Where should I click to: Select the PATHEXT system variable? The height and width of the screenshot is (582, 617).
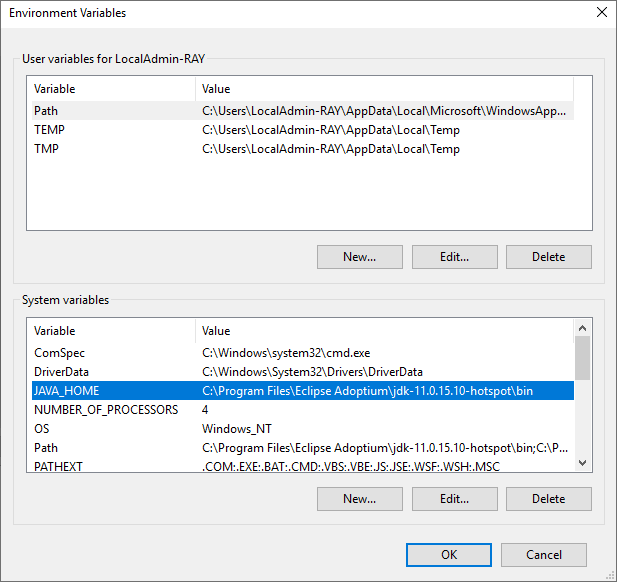coord(60,466)
